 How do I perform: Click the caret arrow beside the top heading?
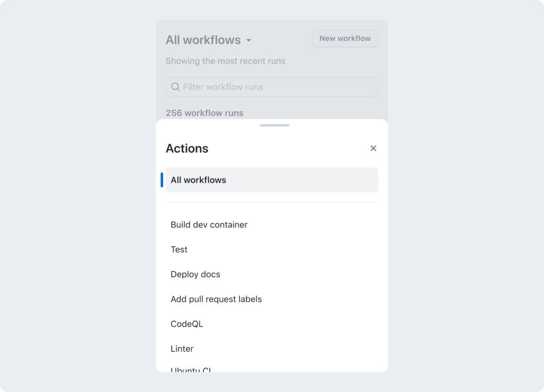click(x=249, y=40)
